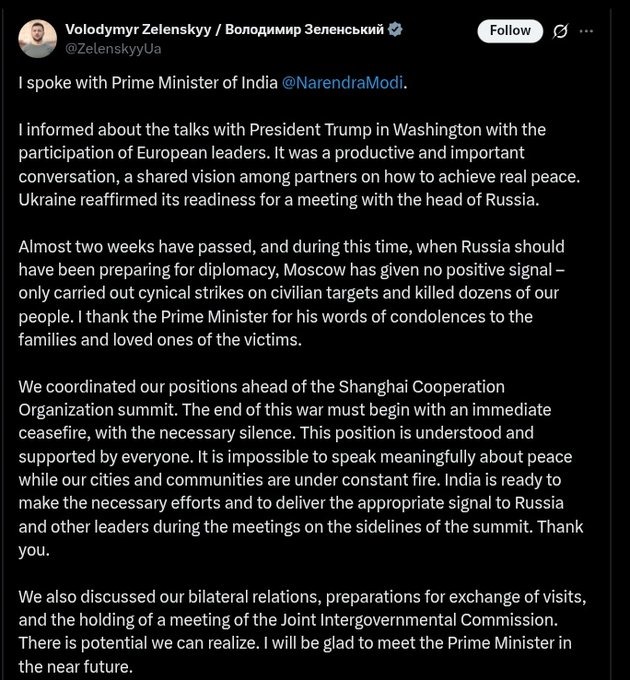This screenshot has width=630, height=680.
Task: Open the @ZelenskyyUa handle
Action: (x=113, y=48)
